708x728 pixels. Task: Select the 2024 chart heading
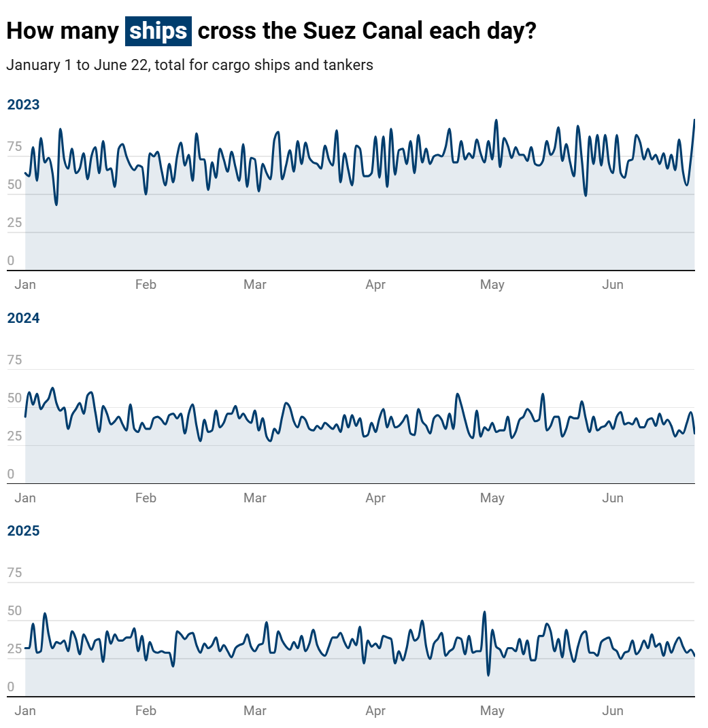pyautogui.click(x=23, y=318)
